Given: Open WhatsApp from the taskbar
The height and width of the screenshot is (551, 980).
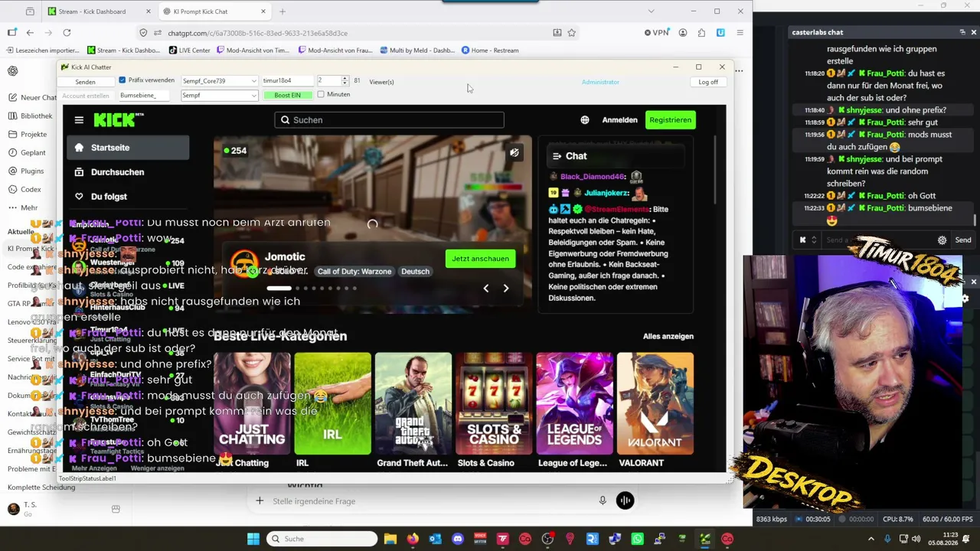Looking at the screenshot, I should coord(638,539).
